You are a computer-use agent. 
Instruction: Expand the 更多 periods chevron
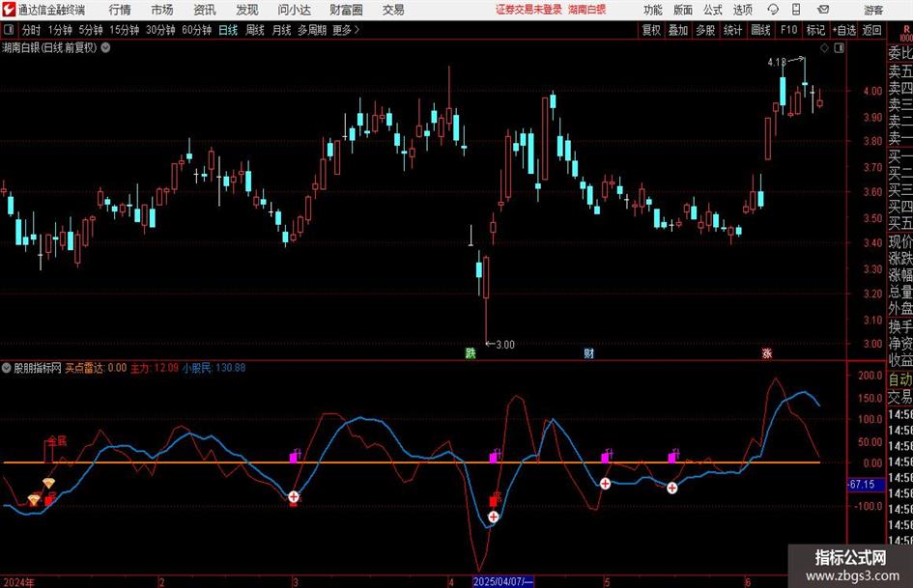click(346, 30)
